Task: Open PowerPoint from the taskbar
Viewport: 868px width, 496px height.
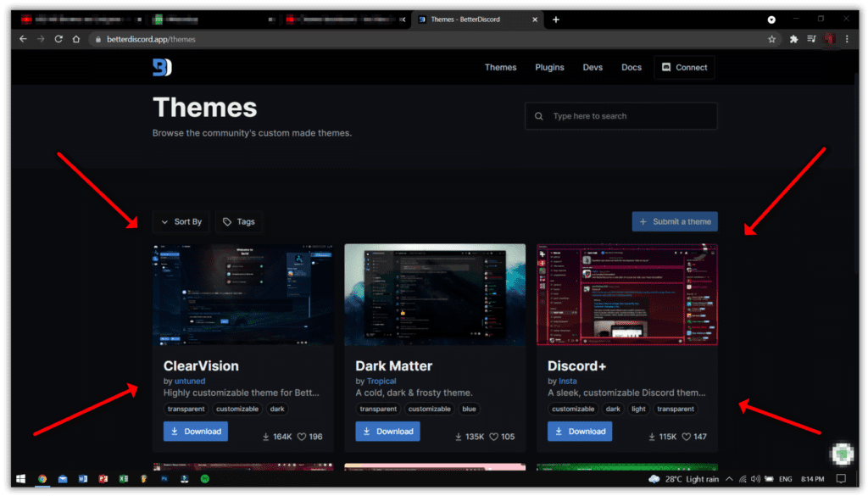Action: 103,479
